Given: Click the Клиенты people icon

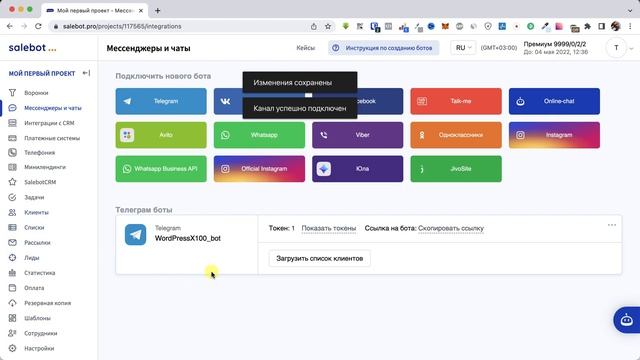Looking at the screenshot, I should [x=12, y=212].
